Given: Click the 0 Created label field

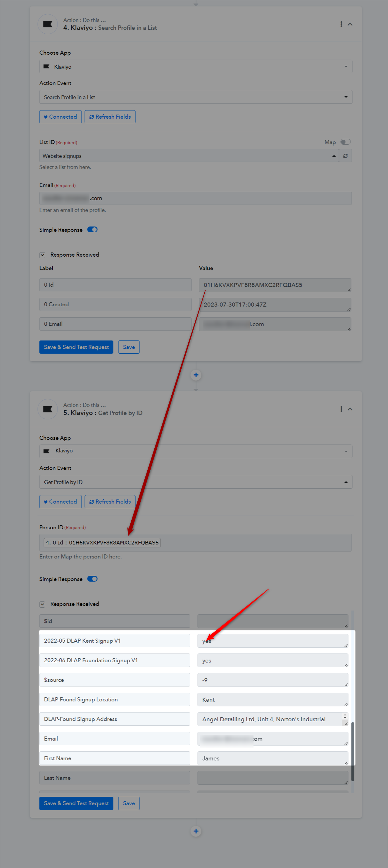Looking at the screenshot, I should point(115,304).
